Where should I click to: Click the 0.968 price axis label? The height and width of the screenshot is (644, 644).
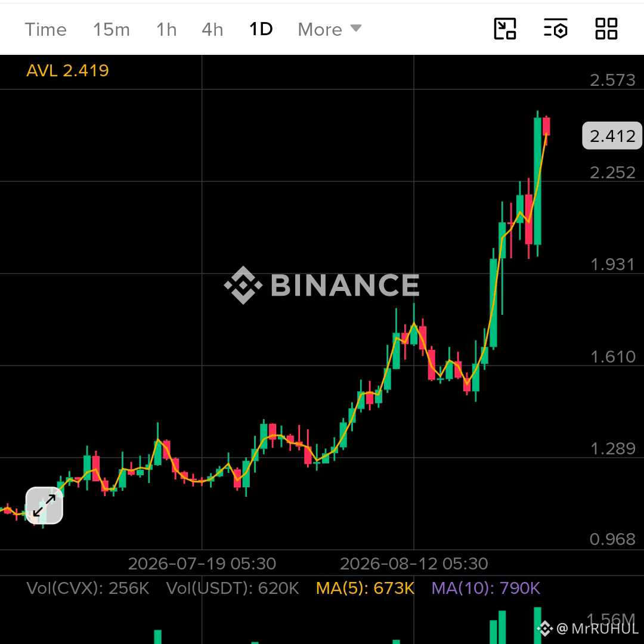(x=612, y=539)
